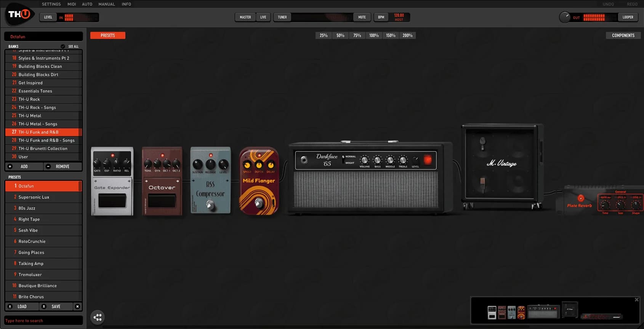This screenshot has height=329, width=644.
Task: Open the Settings menu
Action: 51,4
